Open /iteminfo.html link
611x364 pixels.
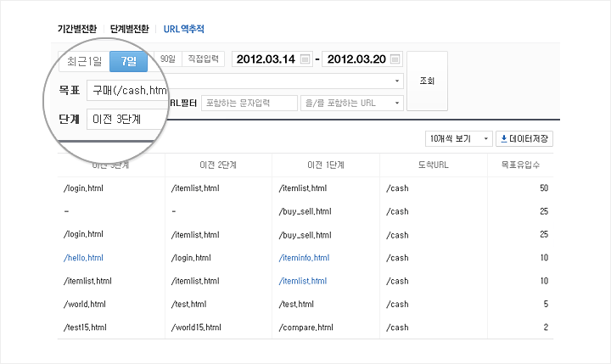click(304, 258)
